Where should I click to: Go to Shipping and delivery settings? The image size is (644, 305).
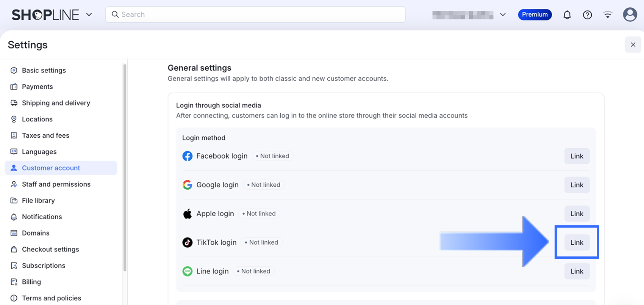tap(56, 103)
